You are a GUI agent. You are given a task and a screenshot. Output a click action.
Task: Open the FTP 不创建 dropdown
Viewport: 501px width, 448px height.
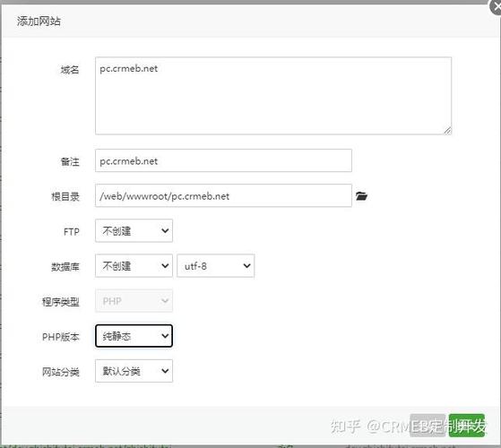click(134, 230)
